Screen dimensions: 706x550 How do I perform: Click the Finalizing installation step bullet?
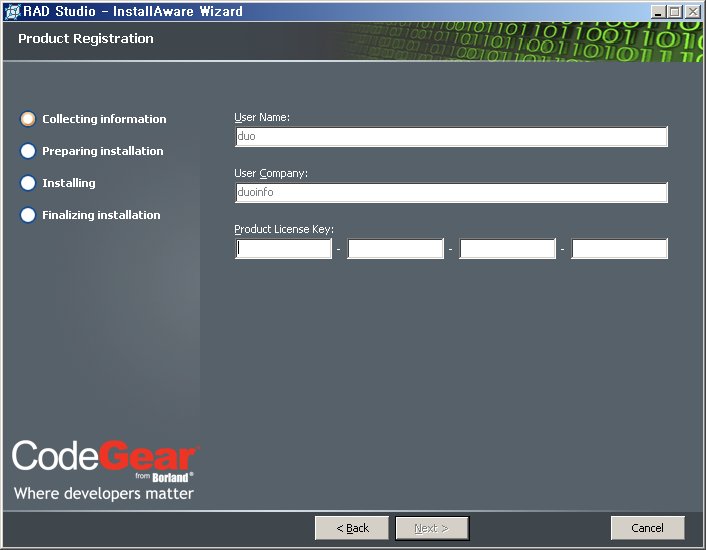point(28,215)
